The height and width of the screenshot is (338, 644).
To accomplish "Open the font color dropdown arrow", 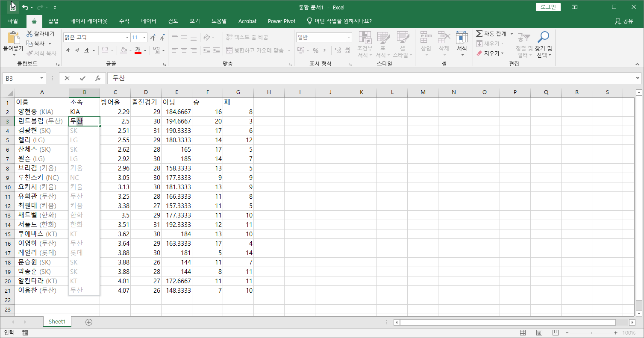I will pyautogui.click(x=145, y=50).
